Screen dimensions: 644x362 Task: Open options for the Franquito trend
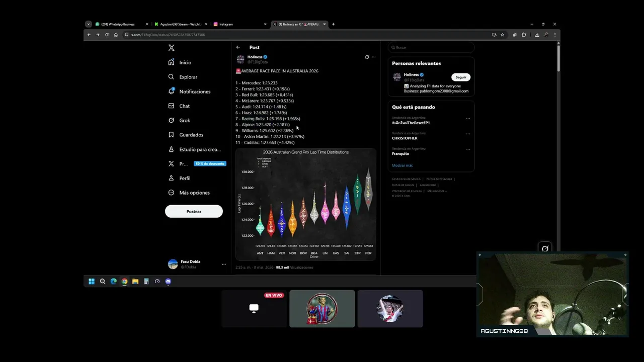pyautogui.click(x=468, y=149)
